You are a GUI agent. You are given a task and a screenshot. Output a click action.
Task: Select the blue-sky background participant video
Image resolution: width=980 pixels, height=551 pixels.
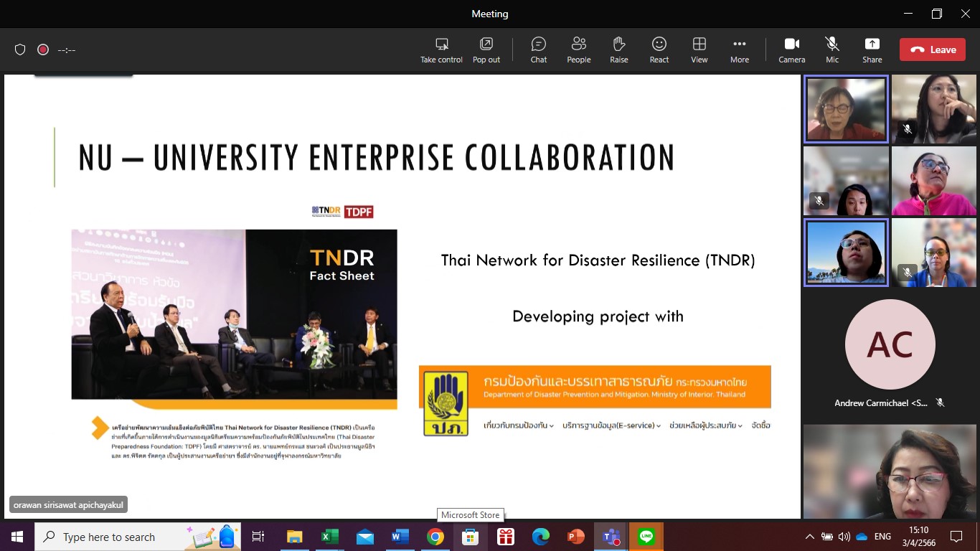846,253
